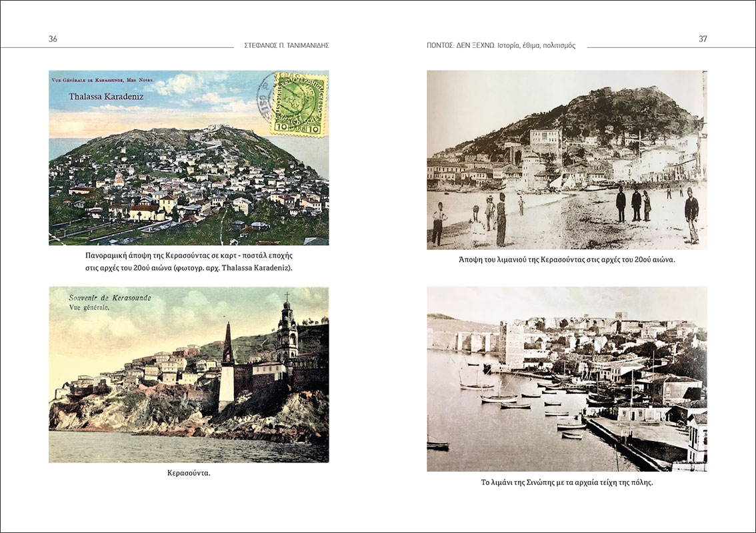Click the 'Vue générale' subtitle on lower postcard
Screen dimensions: 756x533
[91, 308]
